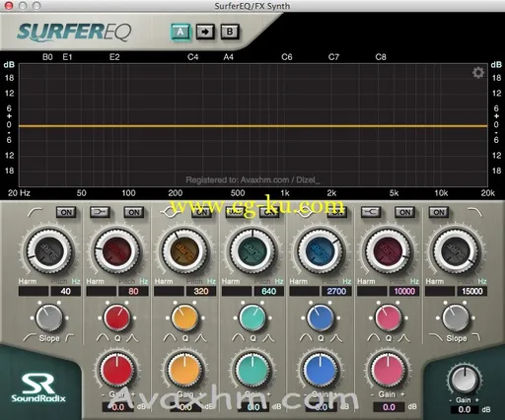Enable SURF on the 15000 Hz band knob
The width and height of the screenshot is (505, 420).
[456, 251]
